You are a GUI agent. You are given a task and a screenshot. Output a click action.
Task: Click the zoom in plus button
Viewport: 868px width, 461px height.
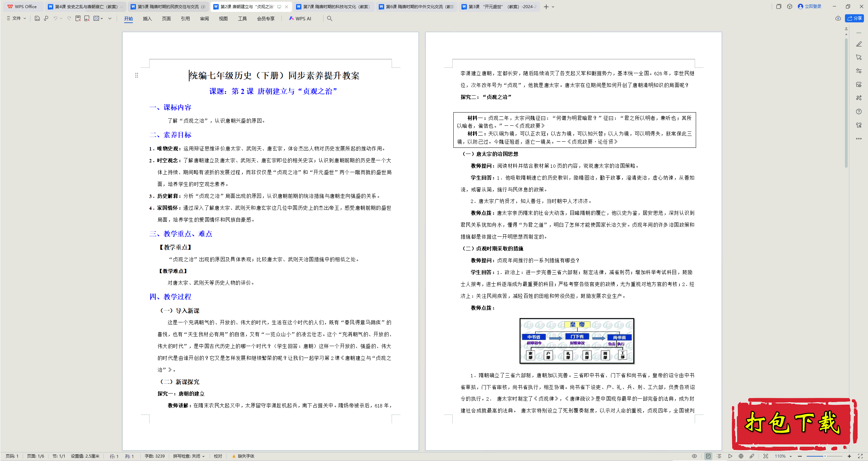(849, 456)
